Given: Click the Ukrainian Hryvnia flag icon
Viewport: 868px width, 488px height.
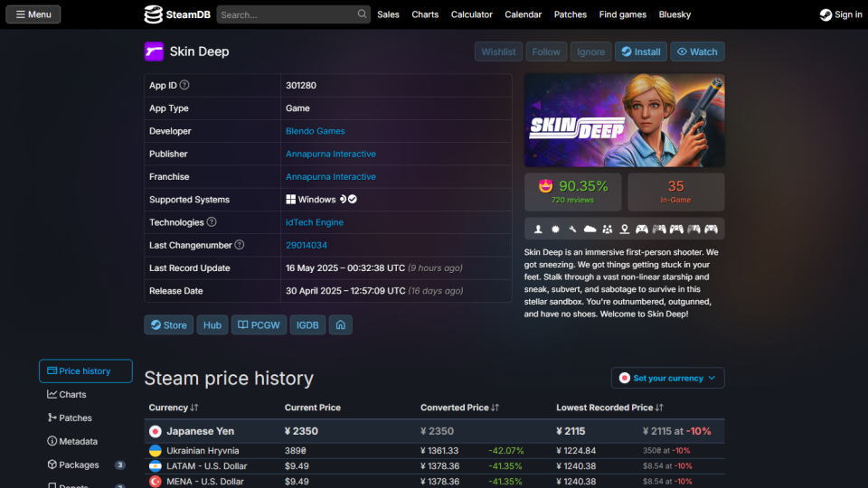Looking at the screenshot, I should tap(156, 450).
